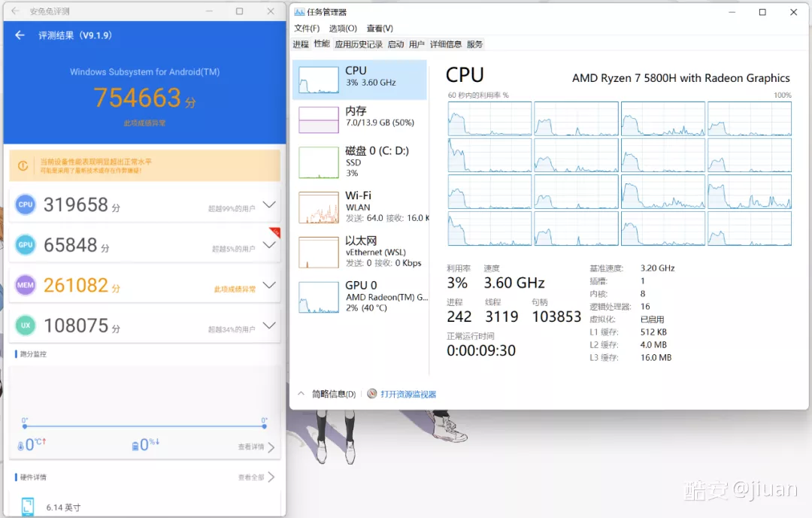Open hardware details view-all chevron

(x=271, y=477)
